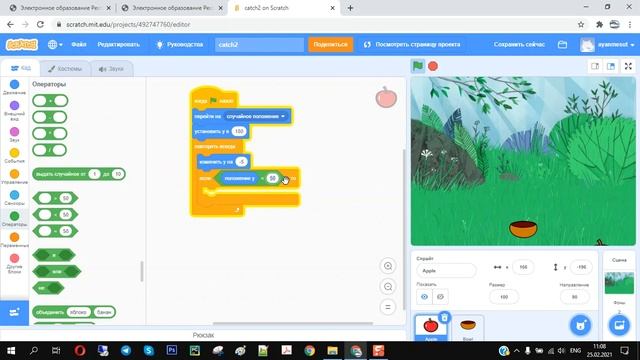Image resolution: width=640 pixels, height=360 pixels.
Task: Bookmark this page with star icon
Action: point(581,24)
